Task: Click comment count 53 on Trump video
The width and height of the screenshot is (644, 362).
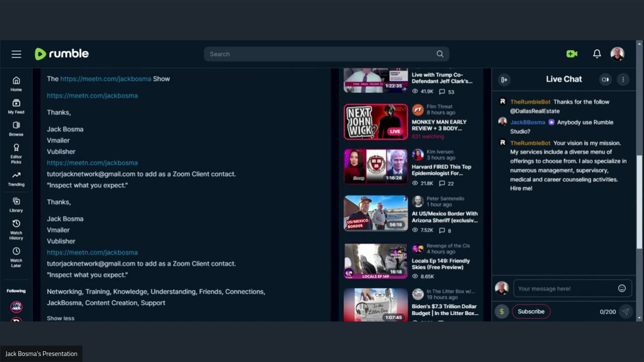Action: 447,92
